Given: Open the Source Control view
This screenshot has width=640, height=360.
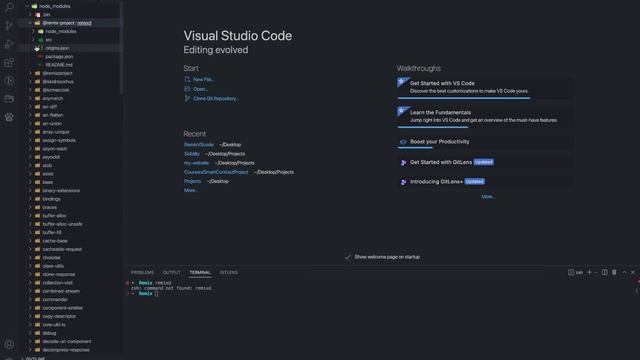Looking at the screenshot, I should 9,25.
